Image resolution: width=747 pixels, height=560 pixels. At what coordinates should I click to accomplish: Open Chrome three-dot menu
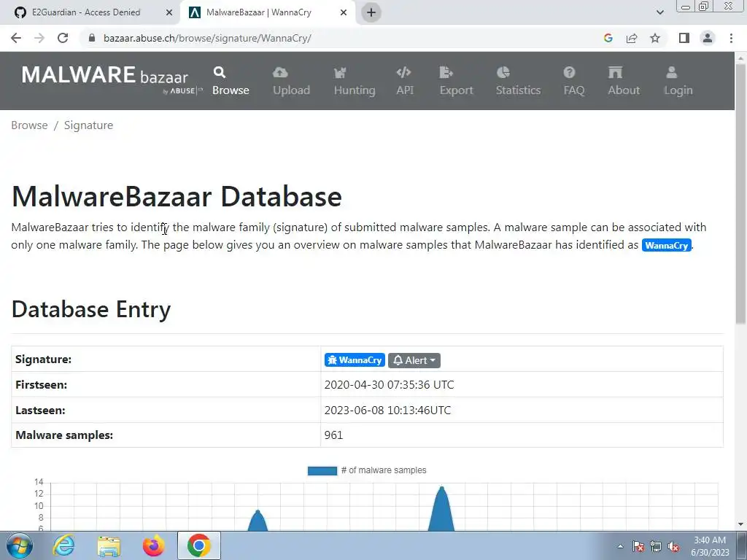point(731,38)
